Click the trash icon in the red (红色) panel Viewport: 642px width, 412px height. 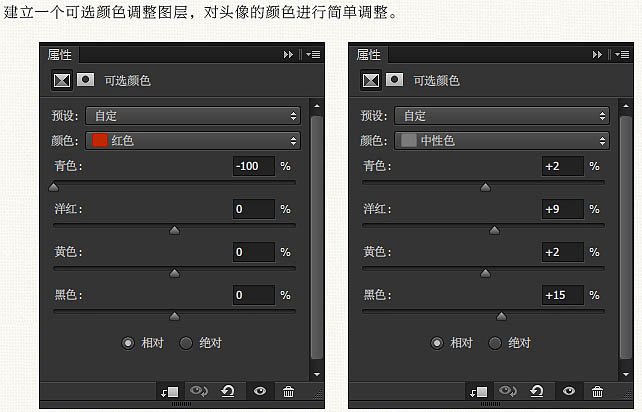tap(289, 392)
